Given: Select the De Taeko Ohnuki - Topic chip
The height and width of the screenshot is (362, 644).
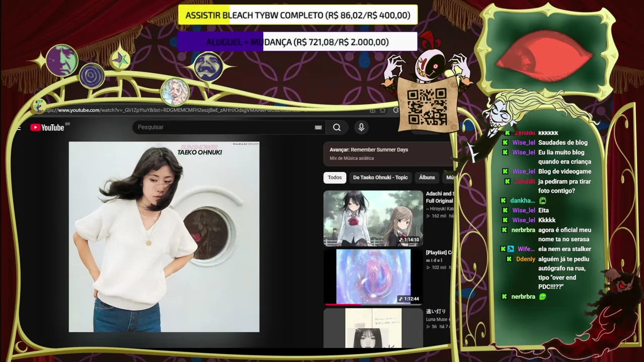Looking at the screenshot, I should click(380, 177).
